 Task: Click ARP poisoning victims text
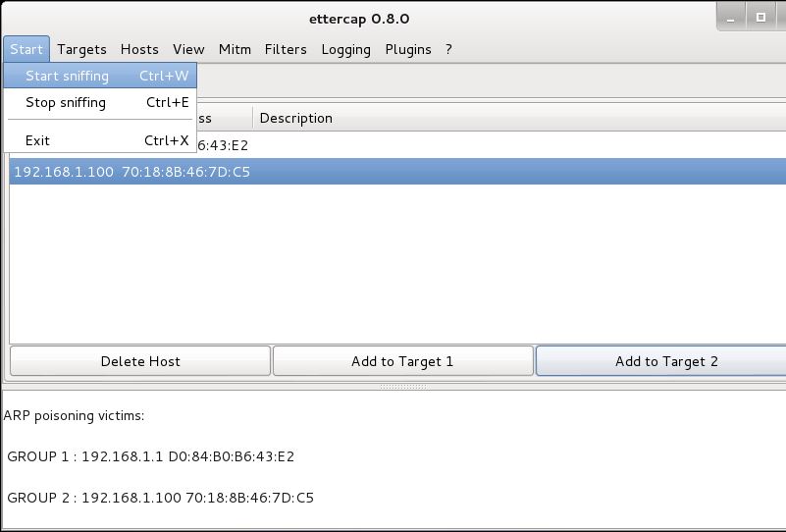pos(74,415)
